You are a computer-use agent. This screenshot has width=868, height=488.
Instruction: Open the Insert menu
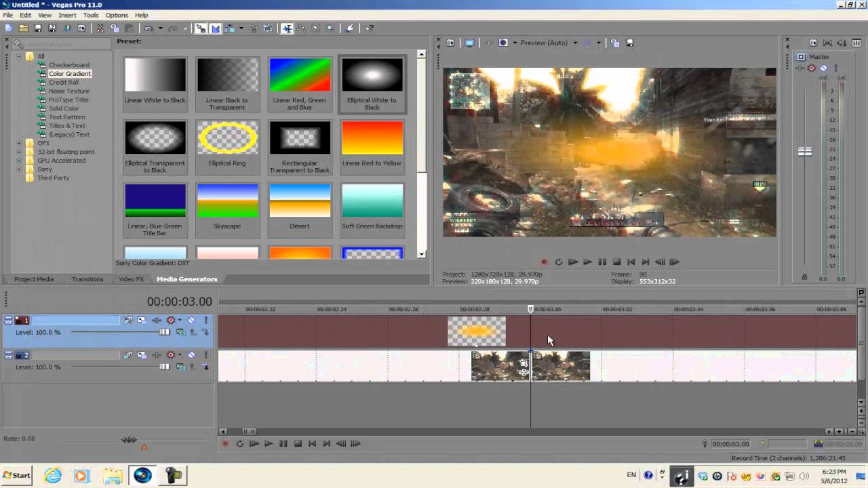[67, 15]
